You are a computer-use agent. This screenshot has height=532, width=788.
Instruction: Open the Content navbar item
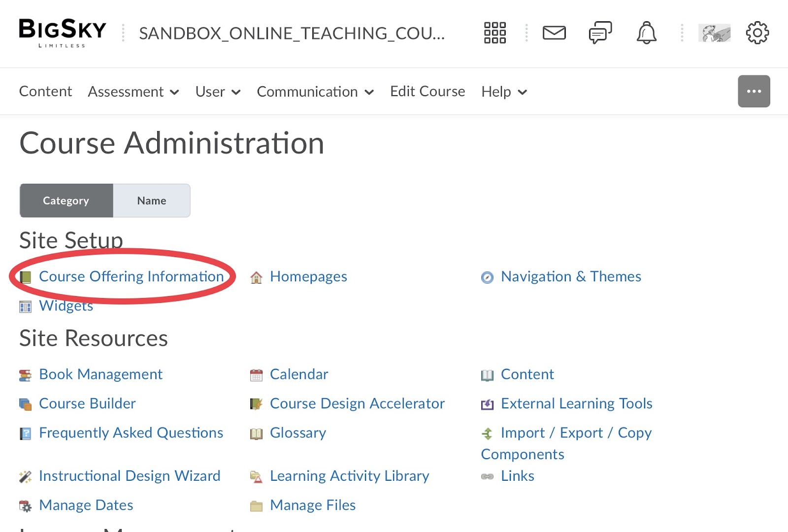[45, 91]
